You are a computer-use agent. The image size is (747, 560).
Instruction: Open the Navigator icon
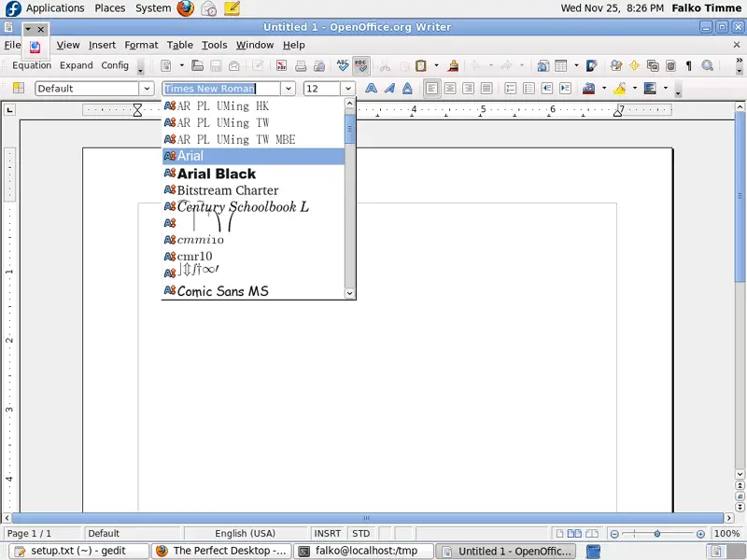point(635,65)
